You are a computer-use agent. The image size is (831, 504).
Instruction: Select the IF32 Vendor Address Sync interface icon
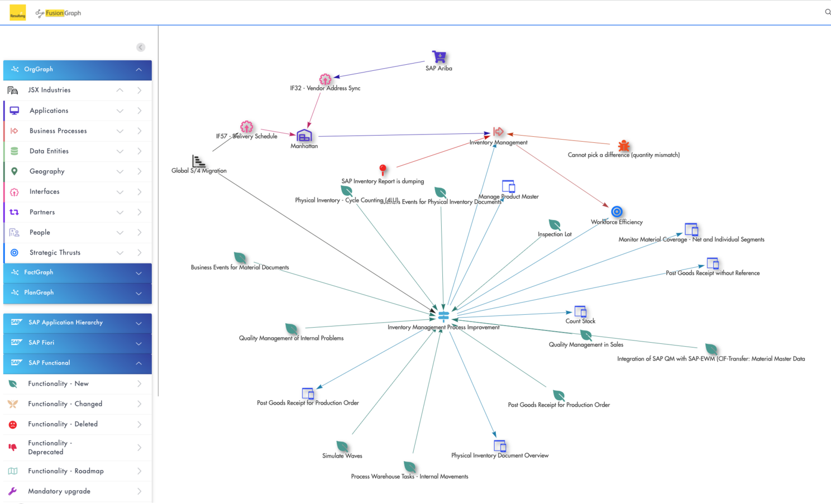click(x=325, y=79)
